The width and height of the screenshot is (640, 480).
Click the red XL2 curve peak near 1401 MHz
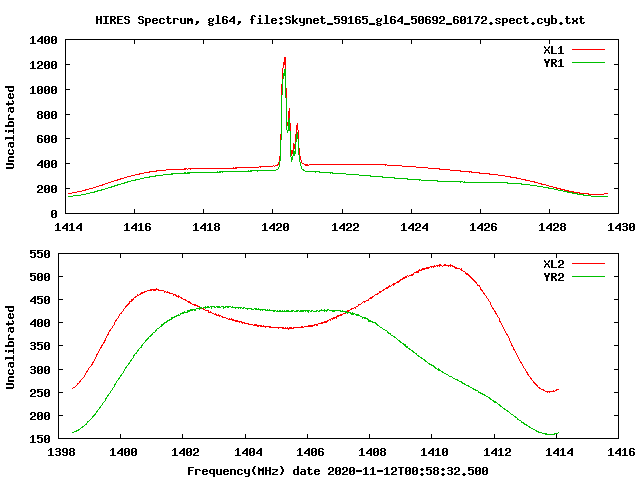pos(154,289)
